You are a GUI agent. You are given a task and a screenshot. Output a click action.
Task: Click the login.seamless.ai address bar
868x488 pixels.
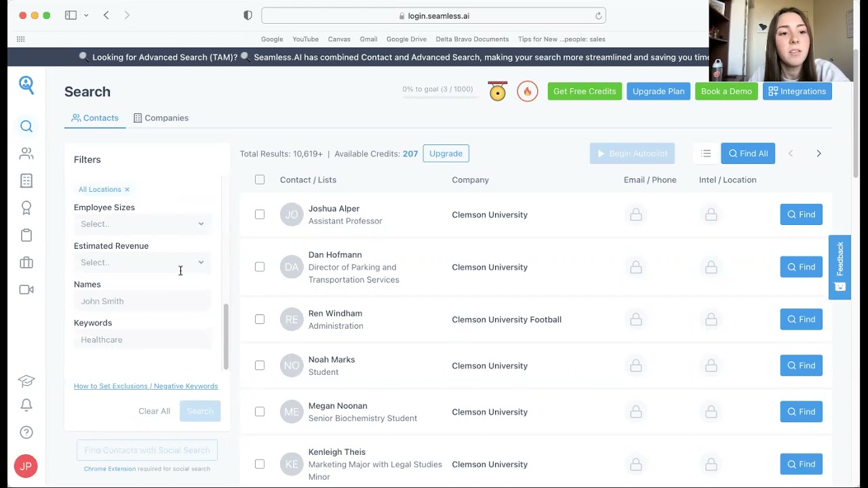[433, 16]
